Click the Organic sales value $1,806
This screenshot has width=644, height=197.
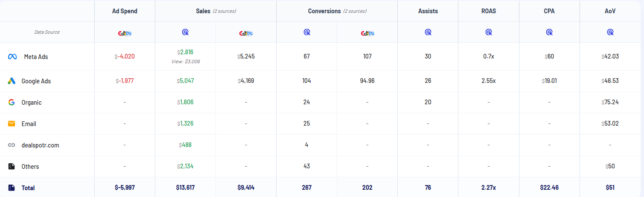pos(186,102)
